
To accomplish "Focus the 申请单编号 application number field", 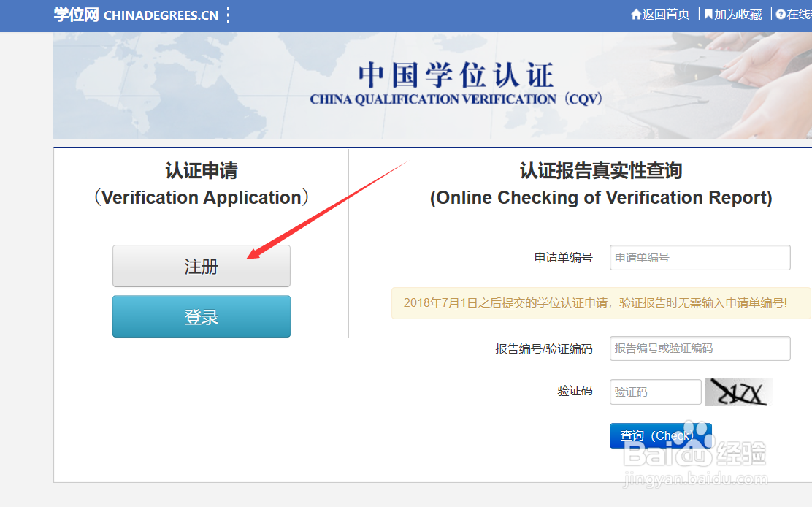I will 699,257.
